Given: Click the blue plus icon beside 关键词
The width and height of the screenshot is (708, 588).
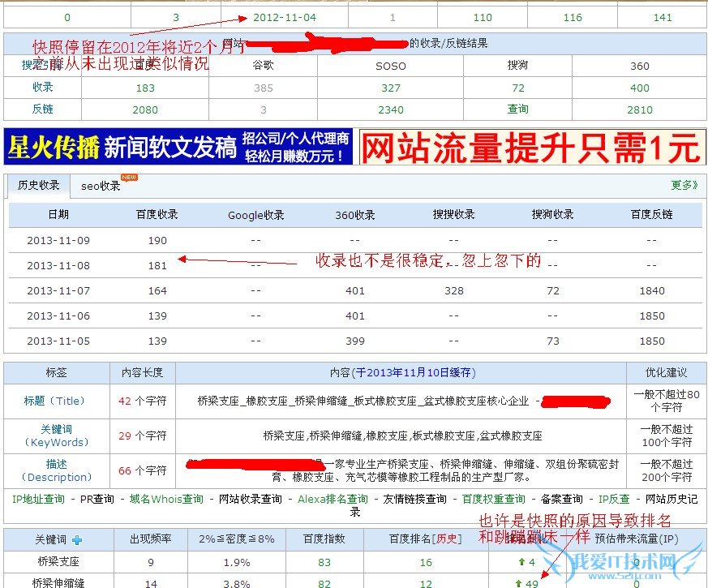Looking at the screenshot, I should tap(77, 539).
